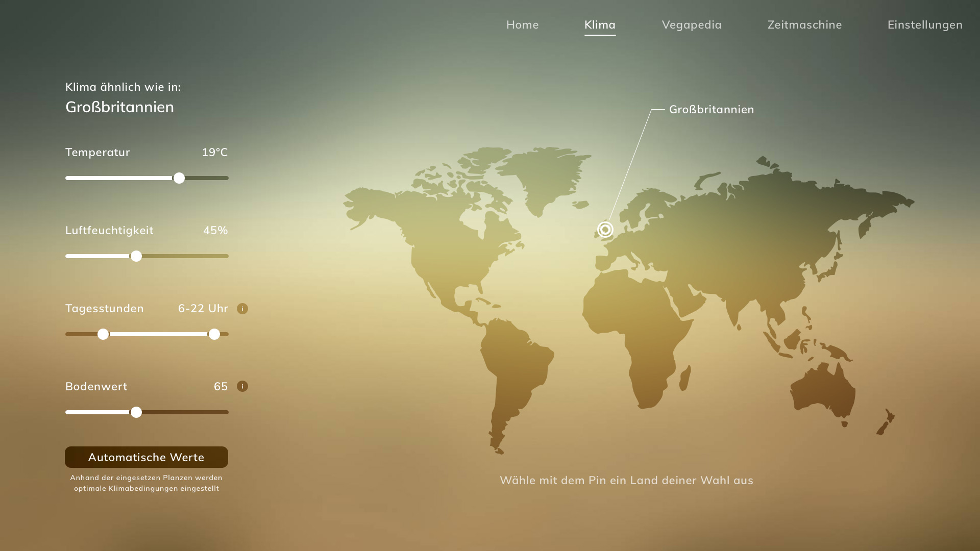The height and width of the screenshot is (551, 980).
Task: Go to Einstellungen
Action: coord(925,25)
